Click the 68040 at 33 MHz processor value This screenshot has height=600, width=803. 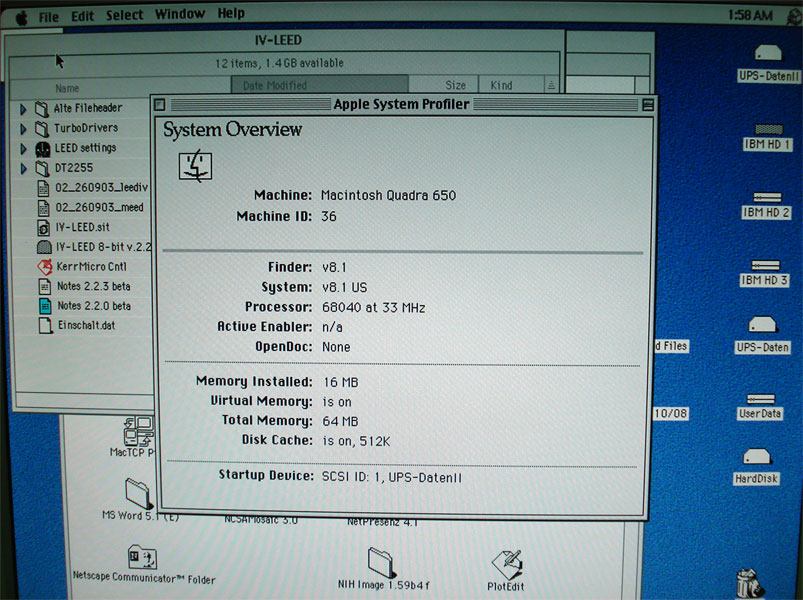(373, 308)
